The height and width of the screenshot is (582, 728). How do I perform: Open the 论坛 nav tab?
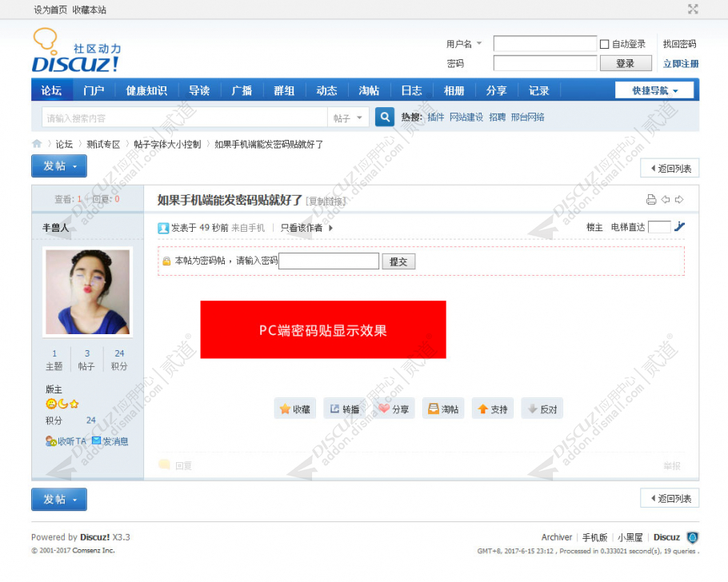[51, 90]
